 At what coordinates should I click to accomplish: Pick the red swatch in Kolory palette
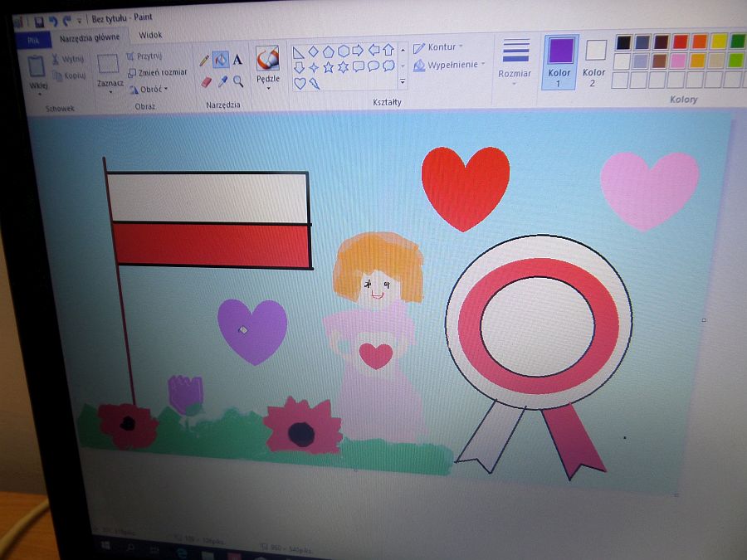(x=681, y=41)
